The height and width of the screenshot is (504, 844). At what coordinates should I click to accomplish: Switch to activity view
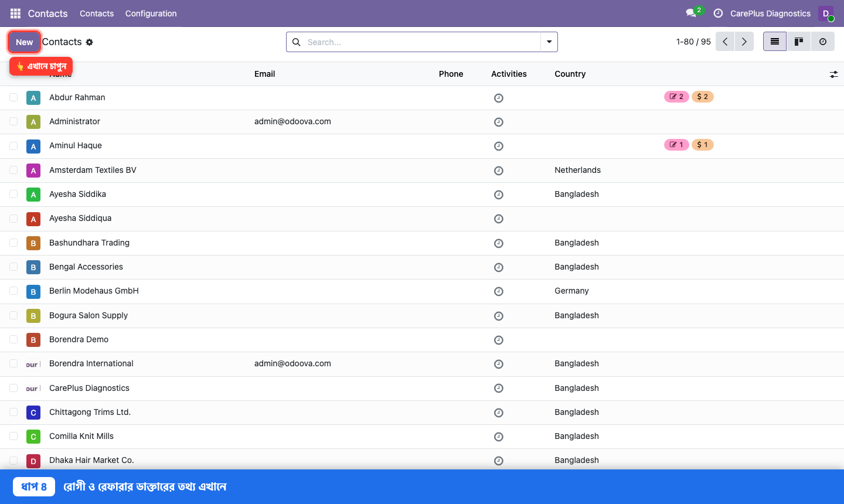823,42
